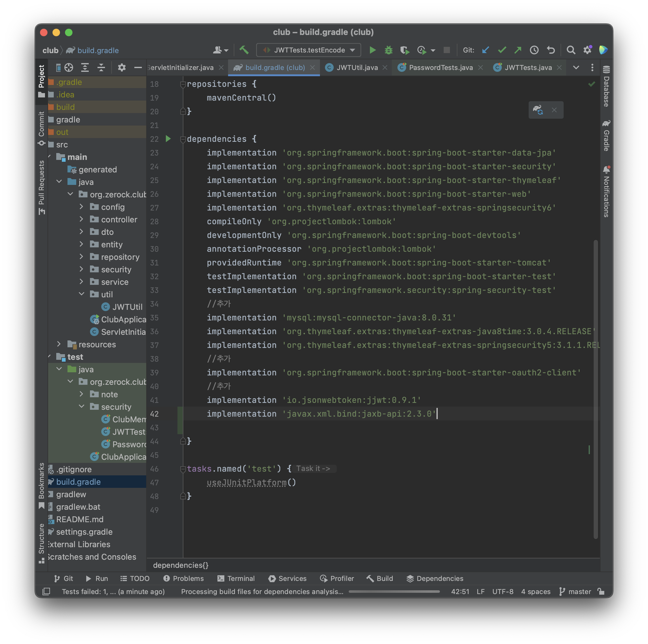Image resolution: width=648 pixels, height=644 pixels.
Task: Expand the repository package folder
Action: click(81, 257)
